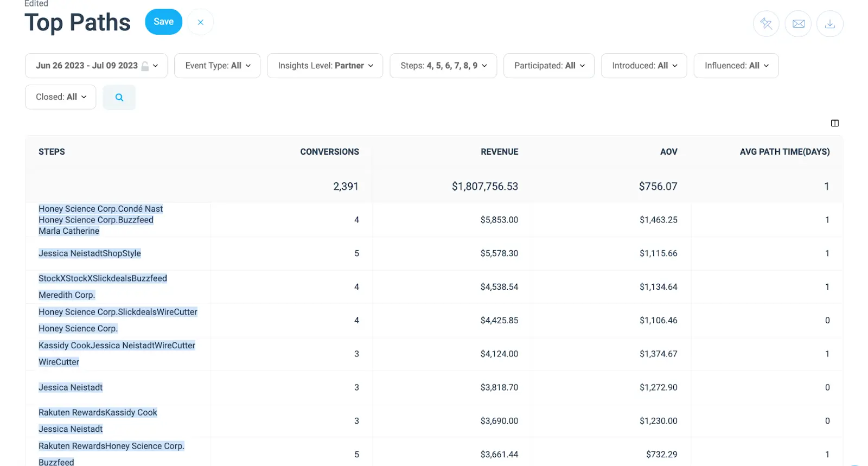Click the total revenue $1,807,756.53
Screen dimensions: 868x466
pyautogui.click(x=484, y=187)
